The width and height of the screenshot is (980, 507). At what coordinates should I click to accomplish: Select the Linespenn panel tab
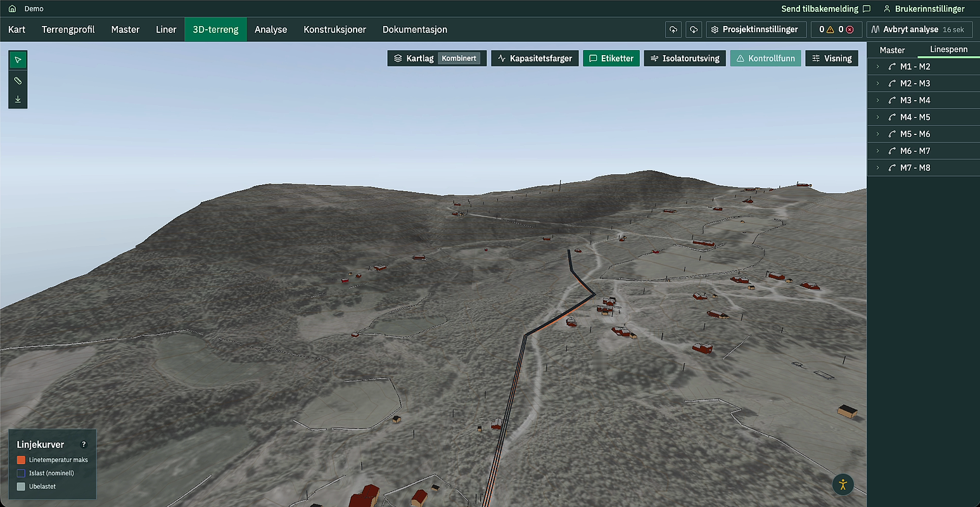click(x=948, y=49)
